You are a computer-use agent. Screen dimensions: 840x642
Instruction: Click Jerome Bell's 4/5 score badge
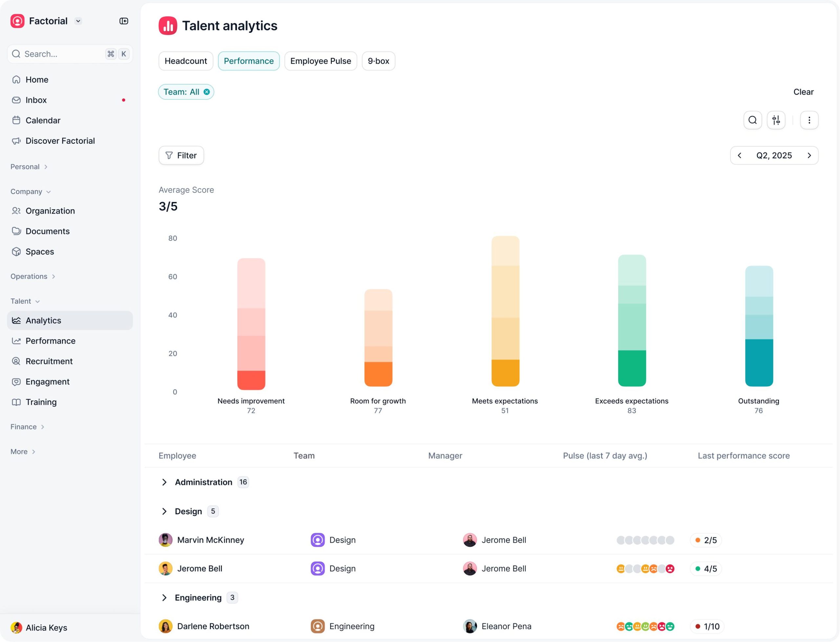(705, 568)
